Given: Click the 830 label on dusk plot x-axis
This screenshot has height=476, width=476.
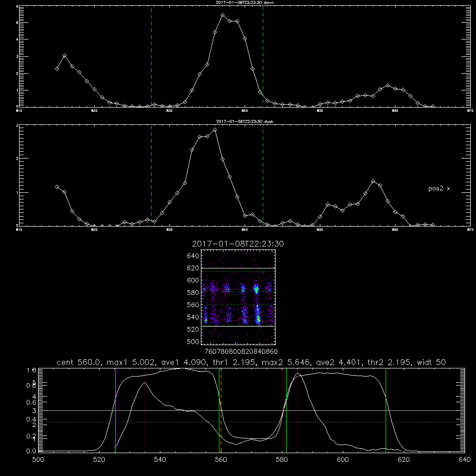Looking at the screenshot, I should (169, 230).
